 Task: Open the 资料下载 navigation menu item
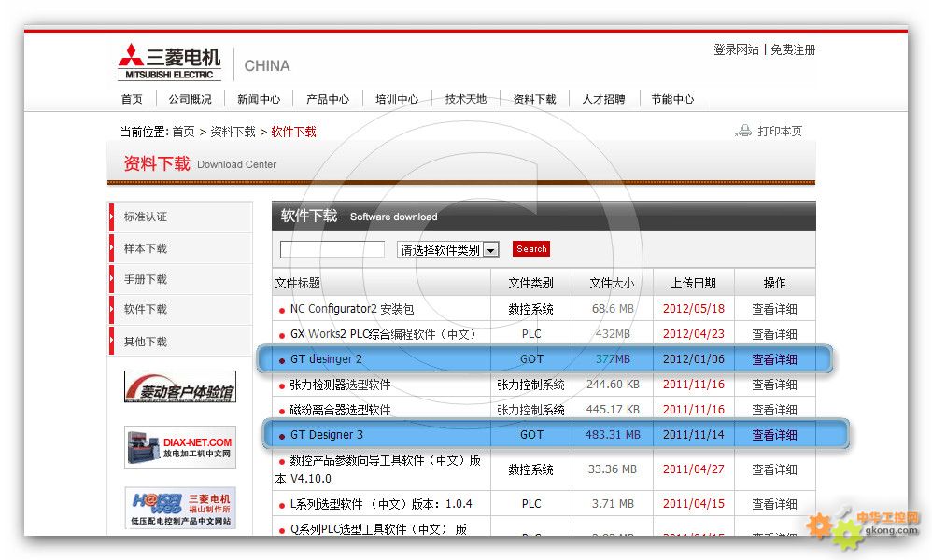[x=535, y=99]
